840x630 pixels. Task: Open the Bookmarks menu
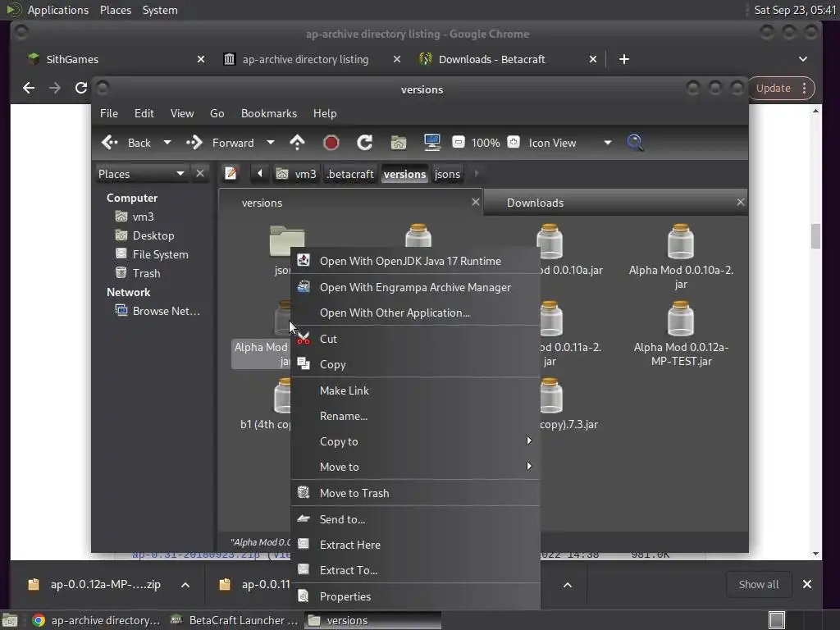(269, 113)
